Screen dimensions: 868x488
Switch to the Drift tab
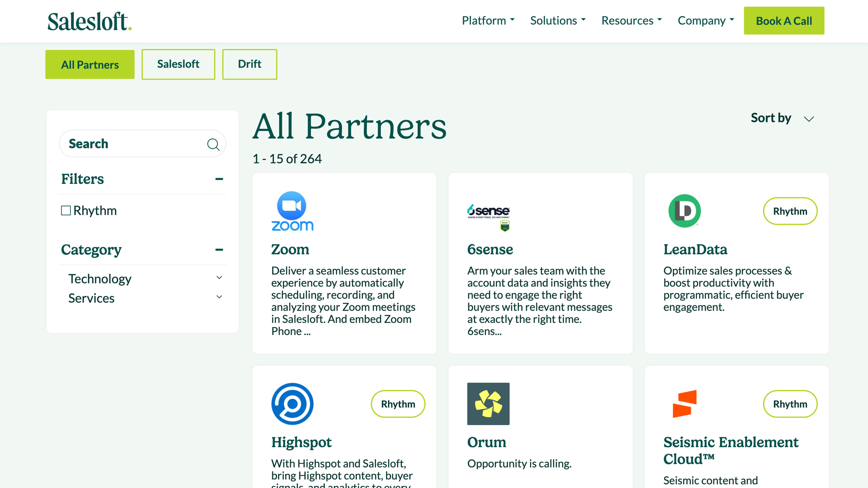click(250, 64)
